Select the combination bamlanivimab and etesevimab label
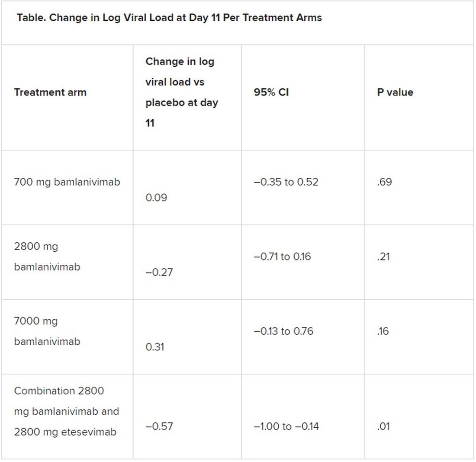476x462 pixels. point(66,411)
